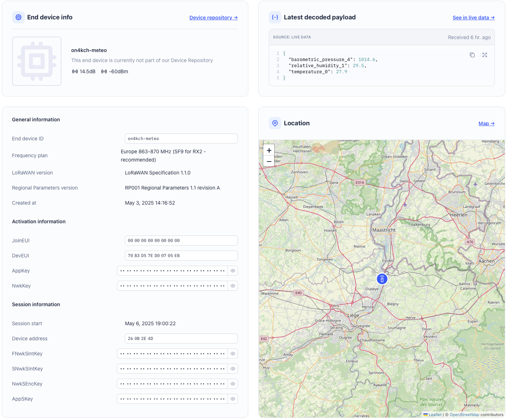This screenshot has width=507, height=420.
Task: Reveal the NwkSEncKey value
Action: pyautogui.click(x=233, y=384)
